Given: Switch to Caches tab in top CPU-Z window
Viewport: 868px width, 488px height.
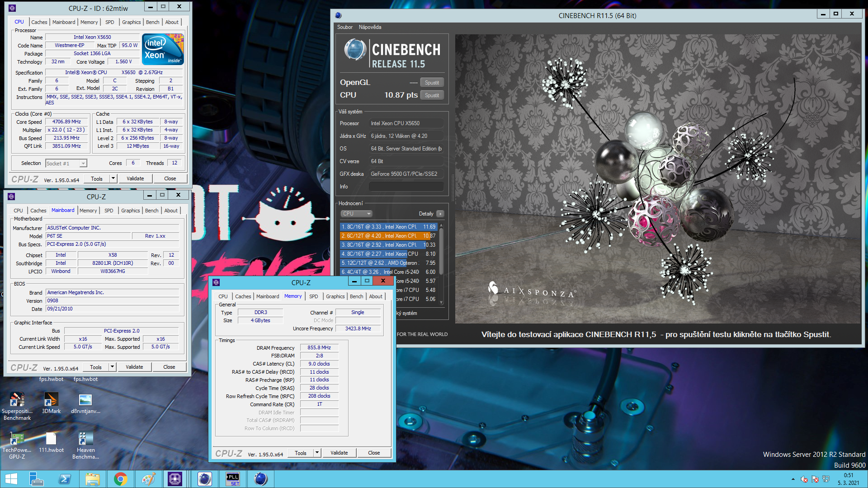Looking at the screenshot, I should (x=39, y=22).
